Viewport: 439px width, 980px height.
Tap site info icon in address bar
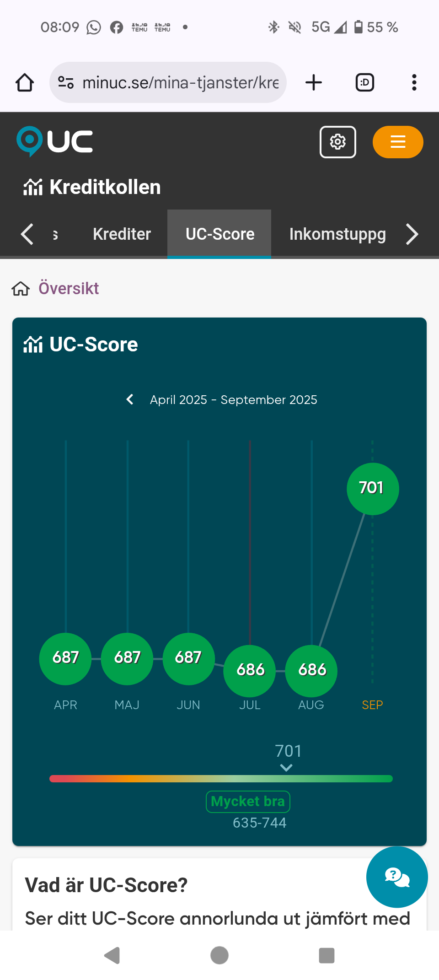66,83
